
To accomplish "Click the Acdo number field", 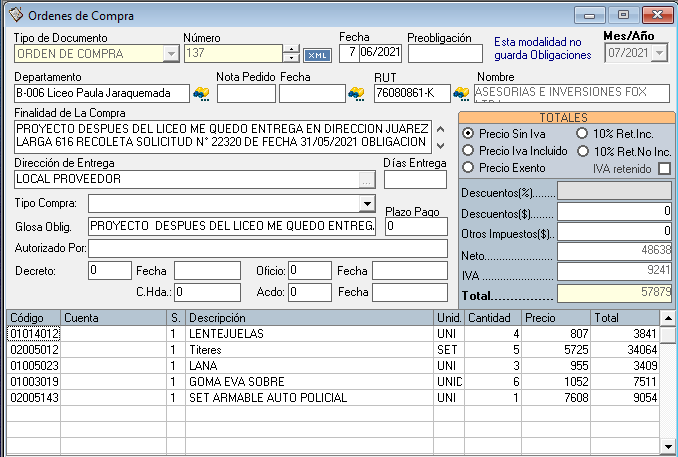I will click(x=310, y=292).
